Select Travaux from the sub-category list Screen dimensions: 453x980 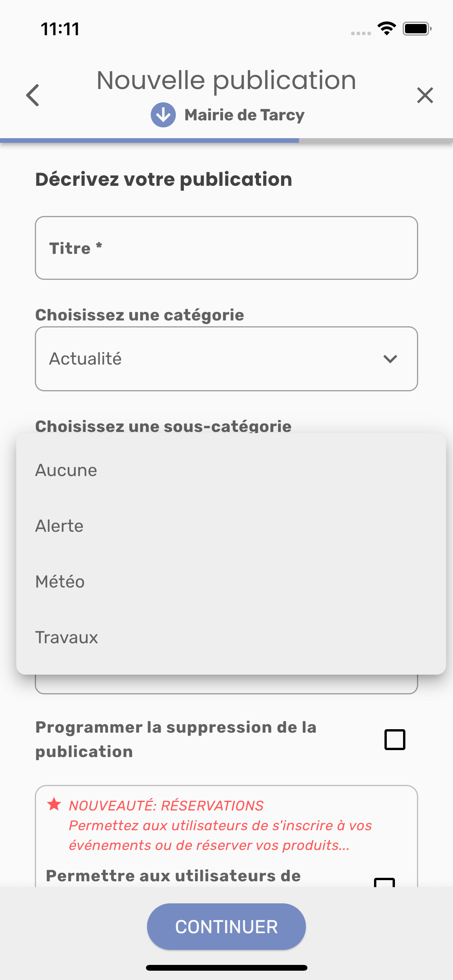point(67,637)
